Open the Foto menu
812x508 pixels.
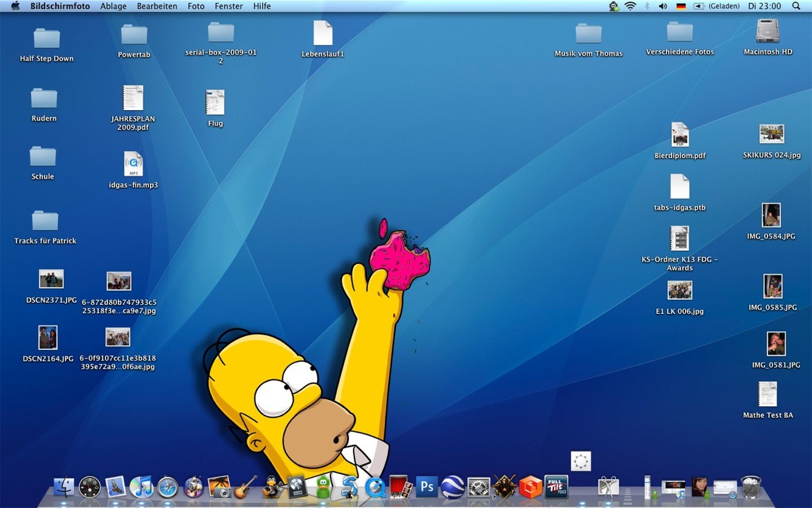[x=196, y=6]
